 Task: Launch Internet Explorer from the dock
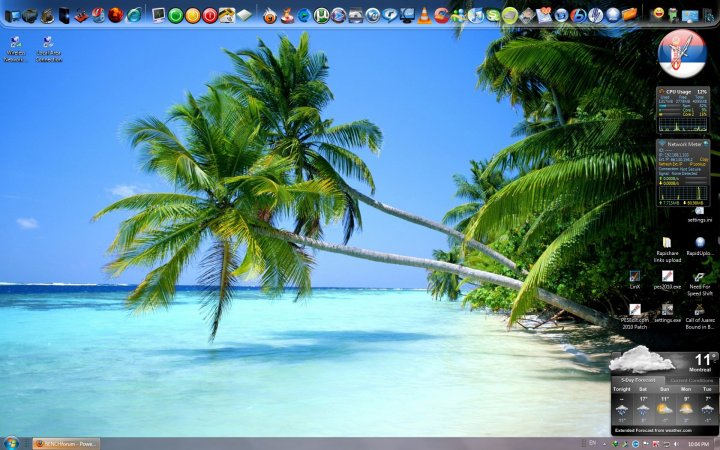[134, 15]
